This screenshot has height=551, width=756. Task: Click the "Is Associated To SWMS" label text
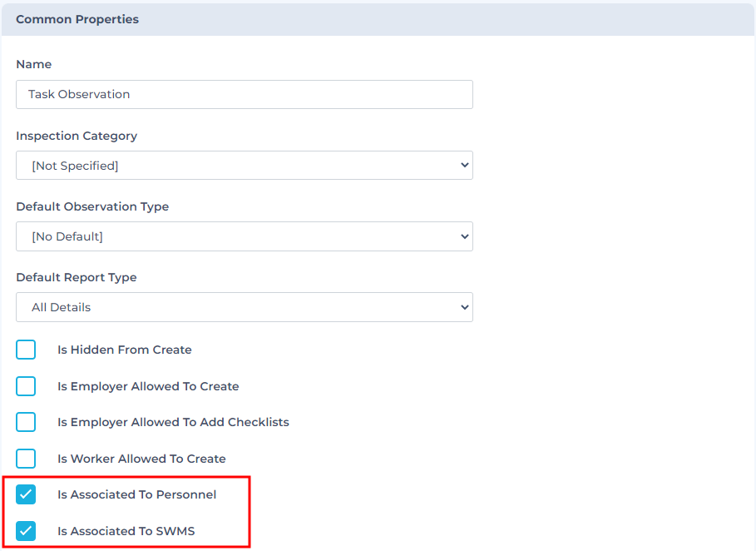point(126,531)
